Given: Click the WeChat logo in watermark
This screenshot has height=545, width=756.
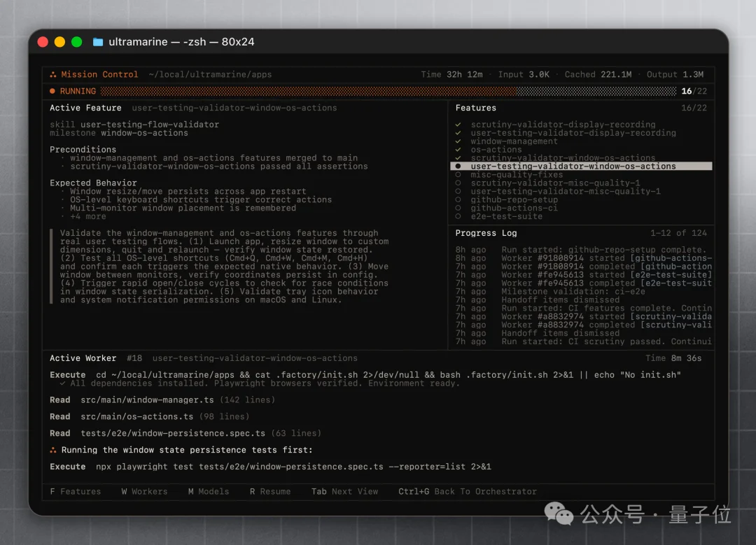Looking at the screenshot, I should click(559, 515).
